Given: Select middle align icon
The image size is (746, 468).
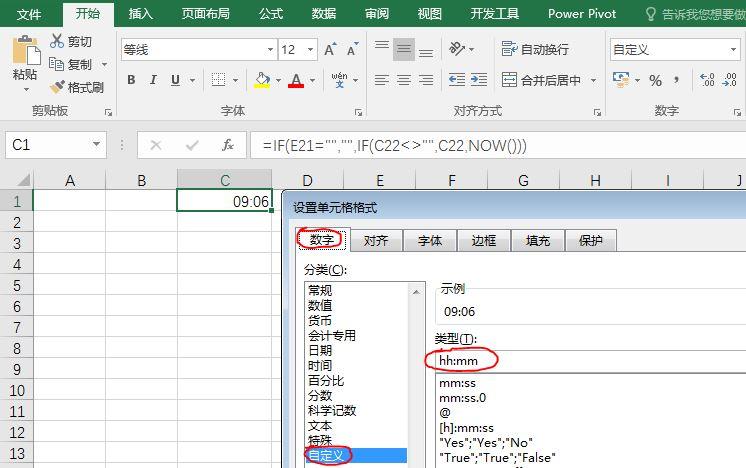Looking at the screenshot, I should tap(404, 49).
